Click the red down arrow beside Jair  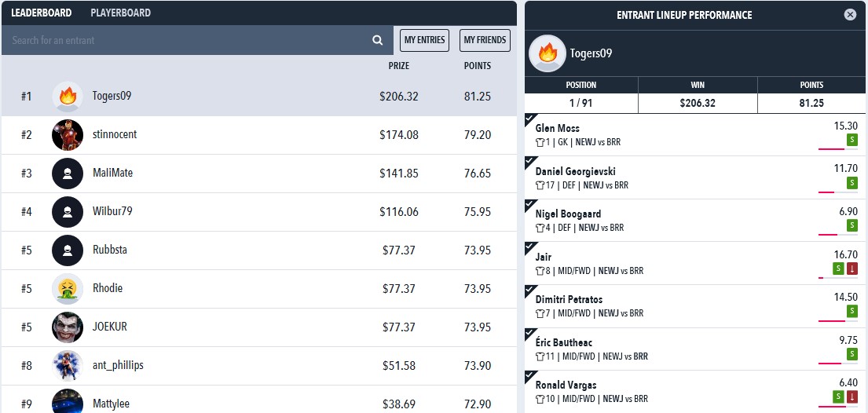click(852, 269)
